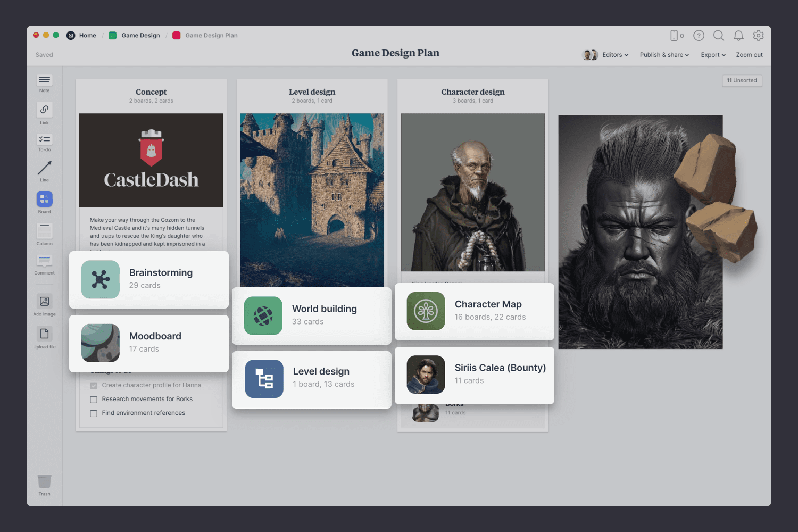Open the help question mark icon

pyautogui.click(x=699, y=36)
